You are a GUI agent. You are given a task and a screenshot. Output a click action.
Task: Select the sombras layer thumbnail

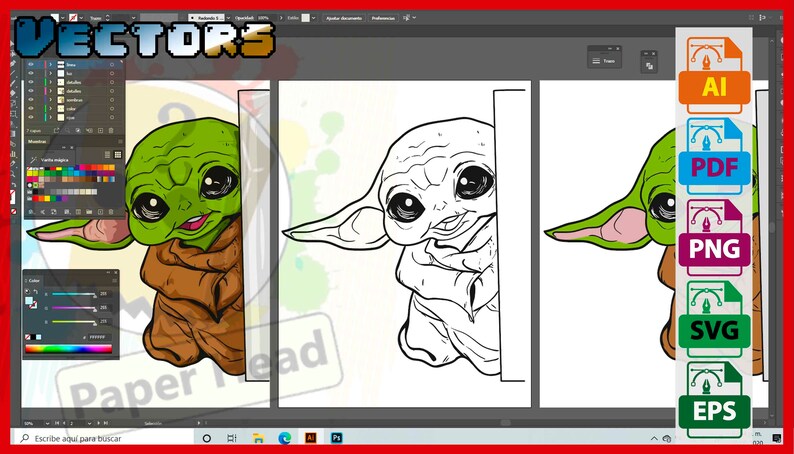61,100
